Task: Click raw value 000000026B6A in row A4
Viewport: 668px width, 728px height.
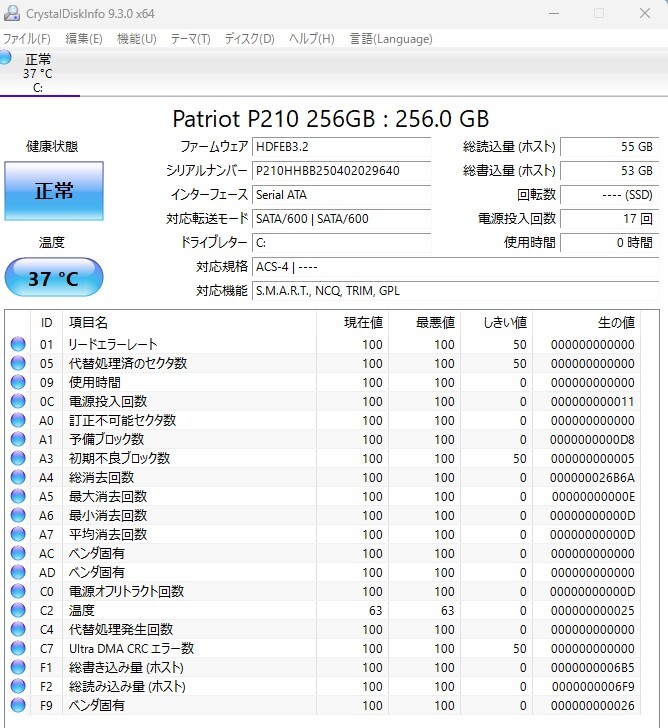Action: click(592, 477)
